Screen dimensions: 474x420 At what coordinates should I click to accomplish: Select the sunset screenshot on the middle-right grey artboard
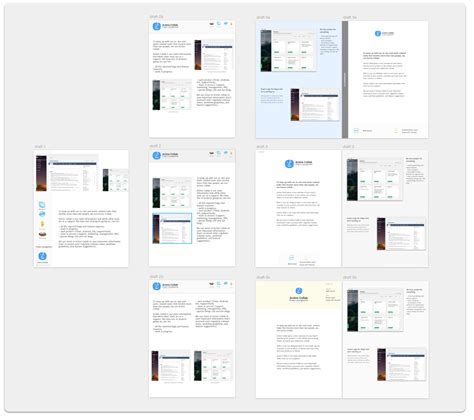click(401, 234)
